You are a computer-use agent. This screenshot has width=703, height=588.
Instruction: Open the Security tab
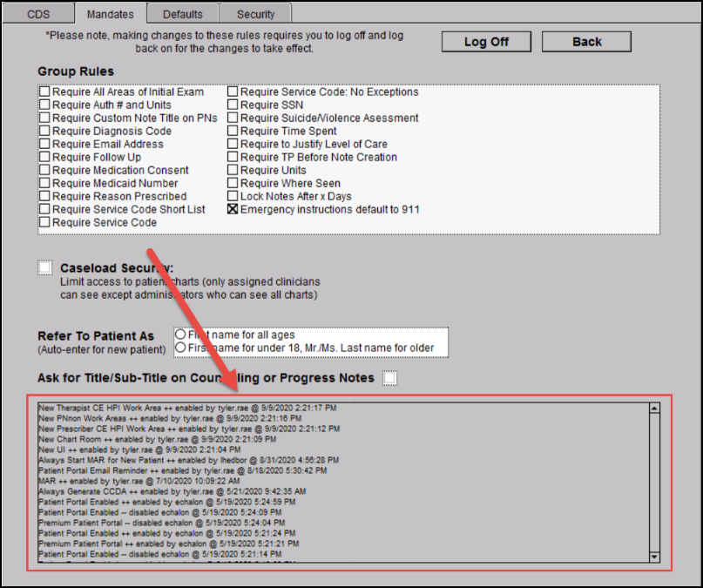pyautogui.click(x=255, y=14)
